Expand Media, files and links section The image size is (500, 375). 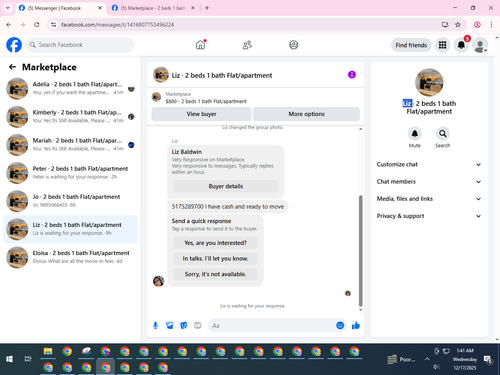point(429,199)
